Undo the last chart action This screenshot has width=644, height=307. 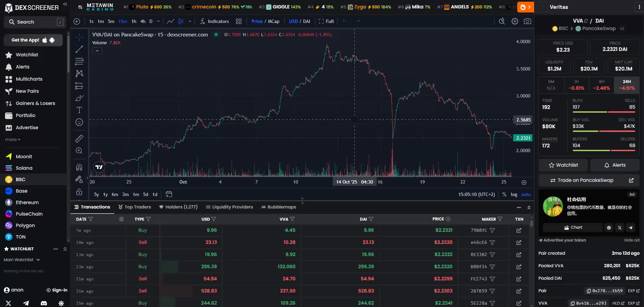(x=345, y=21)
